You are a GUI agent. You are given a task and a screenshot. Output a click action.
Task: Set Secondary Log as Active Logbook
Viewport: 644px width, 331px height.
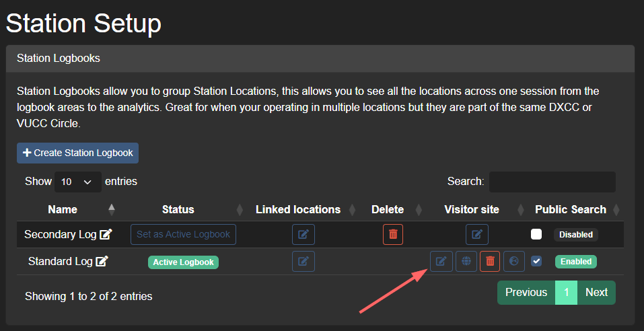(x=183, y=235)
